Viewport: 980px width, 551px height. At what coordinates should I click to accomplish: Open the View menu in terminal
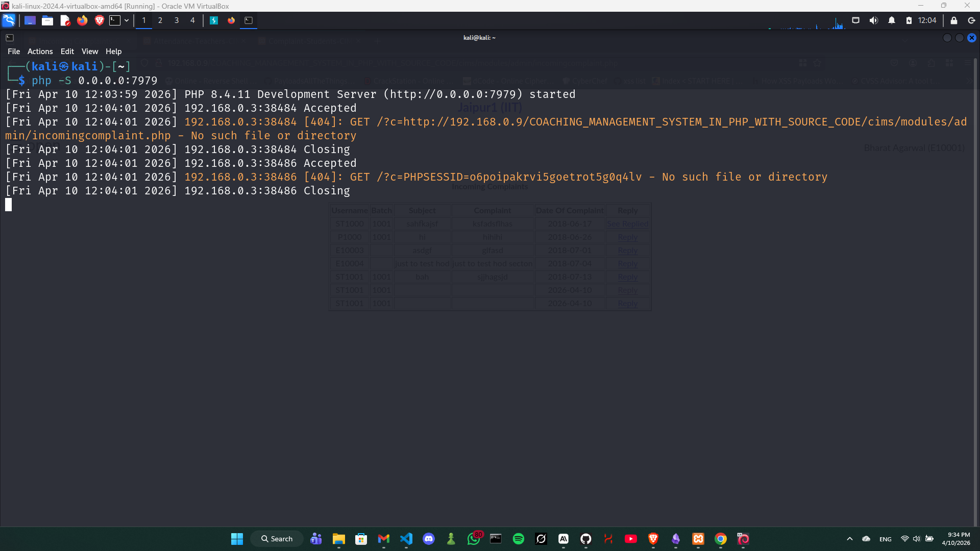pyautogui.click(x=90, y=52)
